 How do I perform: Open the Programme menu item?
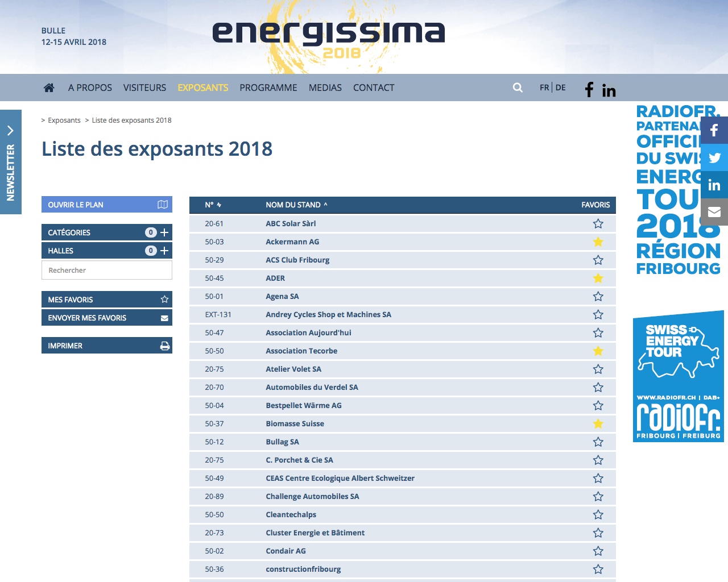click(x=268, y=88)
